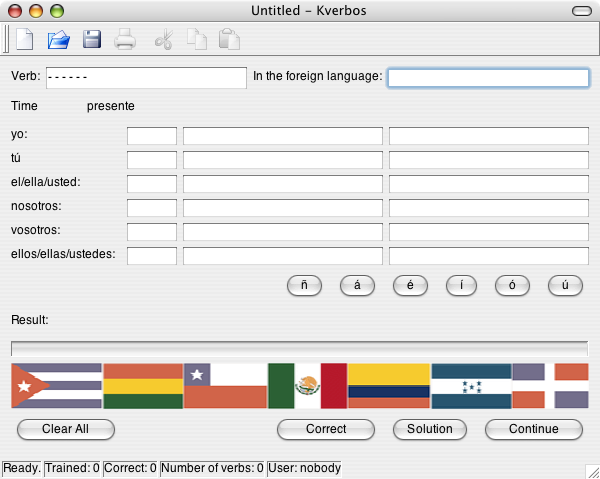Image resolution: width=600 pixels, height=479 pixels.
Task: Click the Cut scissors icon
Action: [x=163, y=40]
